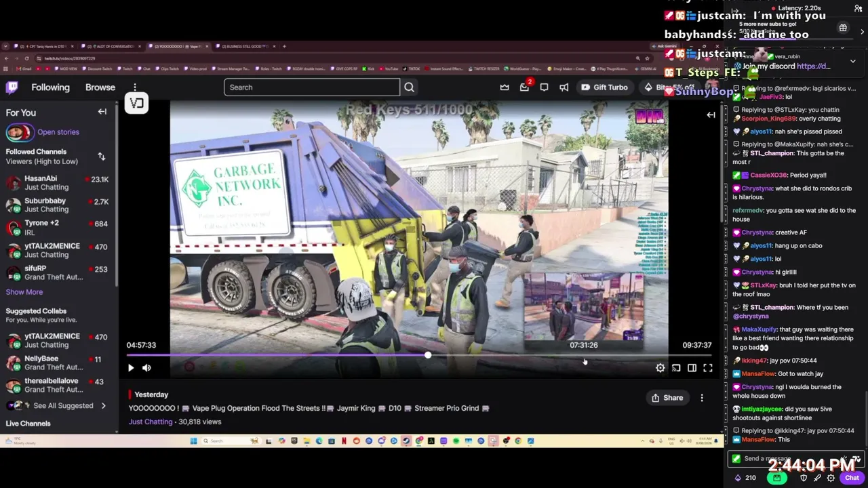The width and height of the screenshot is (868, 488).
Task: Click the Gift Turbo button
Action: (x=605, y=87)
